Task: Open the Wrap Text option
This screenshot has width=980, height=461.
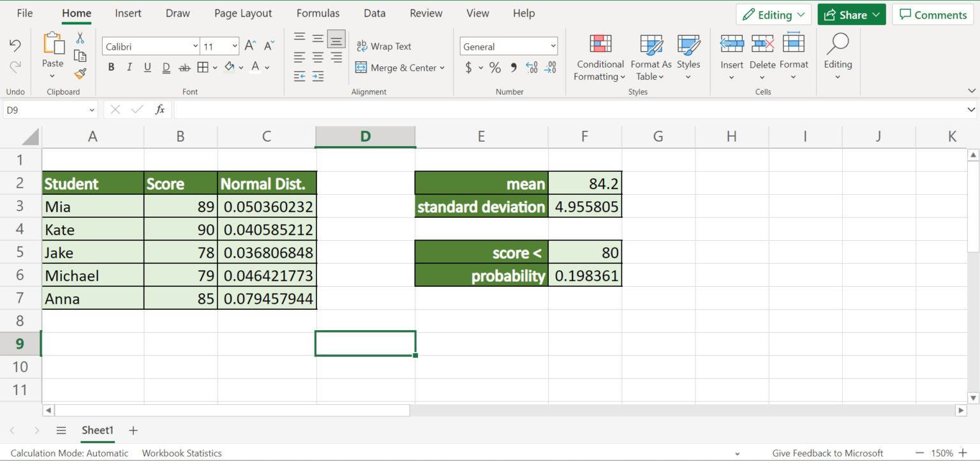Action: click(384, 46)
